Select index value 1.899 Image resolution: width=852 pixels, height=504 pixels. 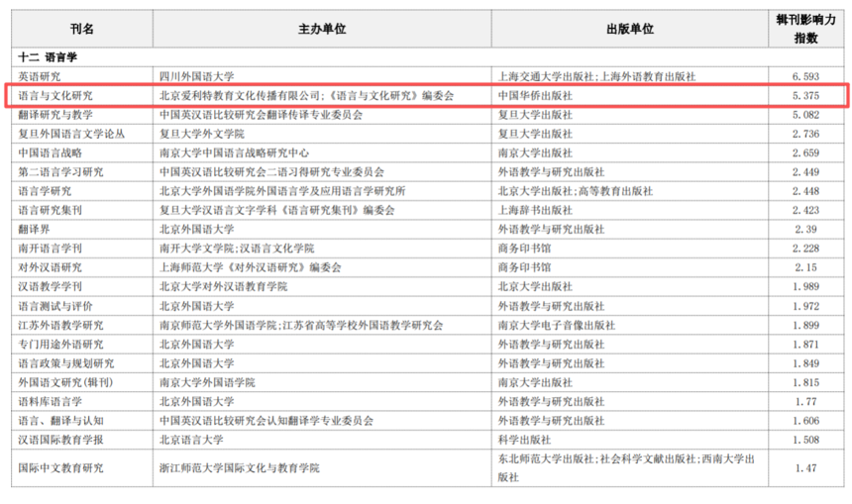(805, 326)
